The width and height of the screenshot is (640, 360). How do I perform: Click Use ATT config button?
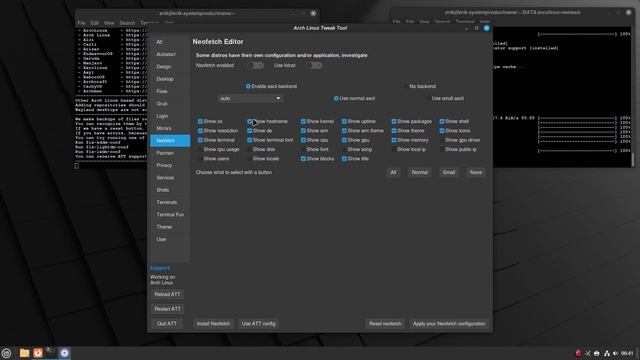[x=259, y=324]
